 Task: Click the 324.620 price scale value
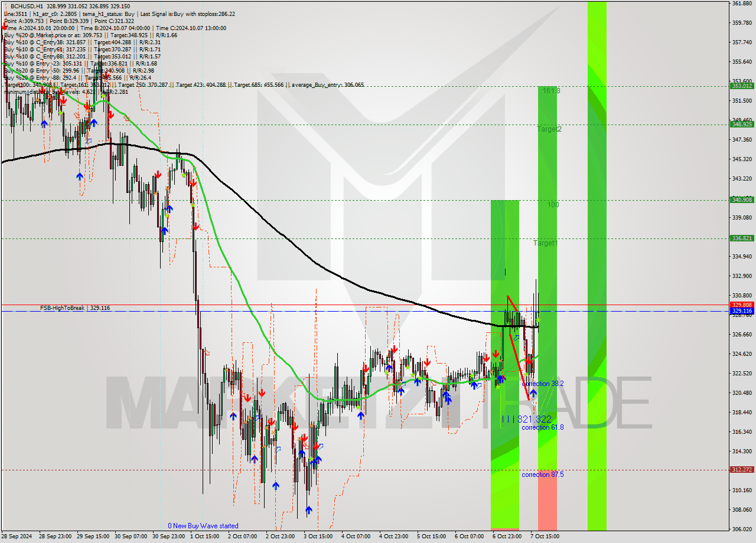(x=743, y=354)
